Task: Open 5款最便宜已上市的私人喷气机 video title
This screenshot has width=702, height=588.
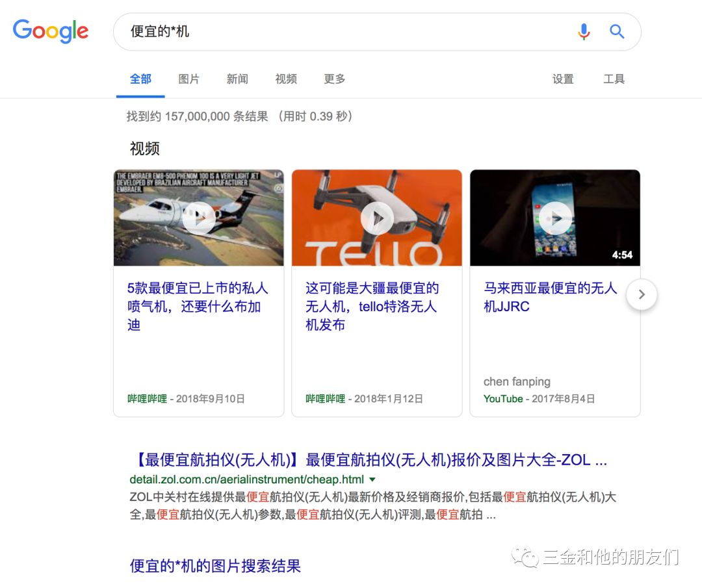Action: (x=198, y=307)
